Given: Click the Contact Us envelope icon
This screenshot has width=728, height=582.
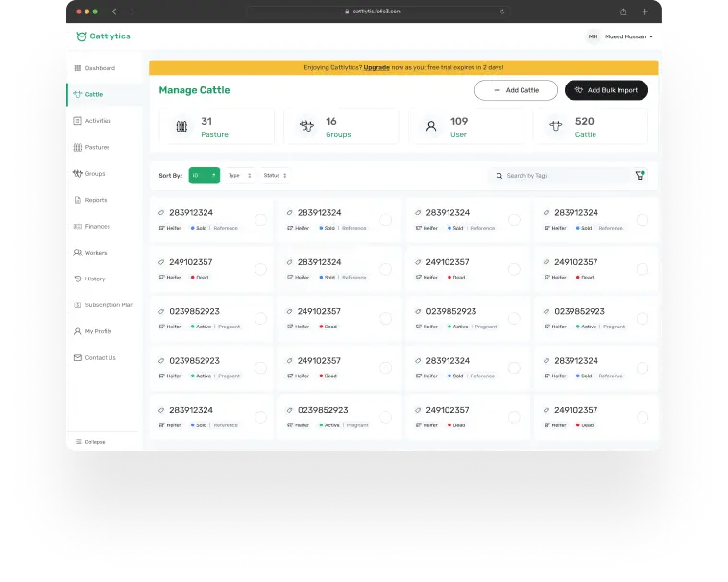Looking at the screenshot, I should click(77, 357).
